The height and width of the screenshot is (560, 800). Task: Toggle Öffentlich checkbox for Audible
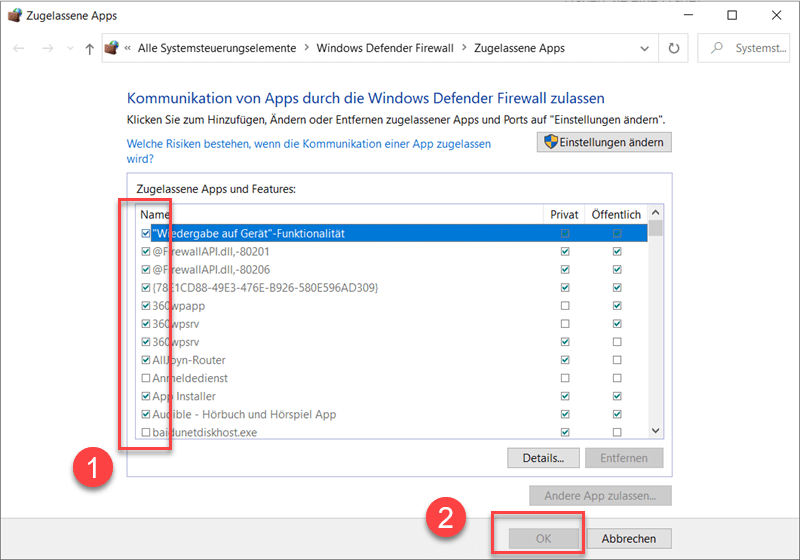point(617,414)
